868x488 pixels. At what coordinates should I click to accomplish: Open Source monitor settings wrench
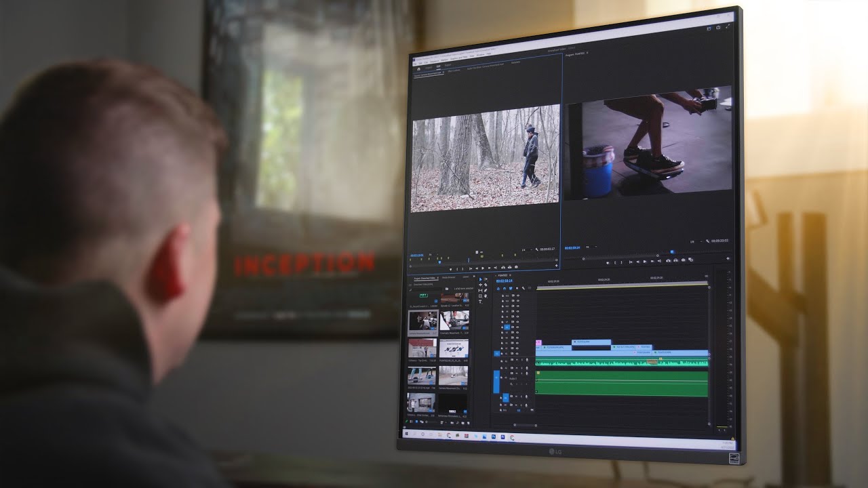(536, 249)
